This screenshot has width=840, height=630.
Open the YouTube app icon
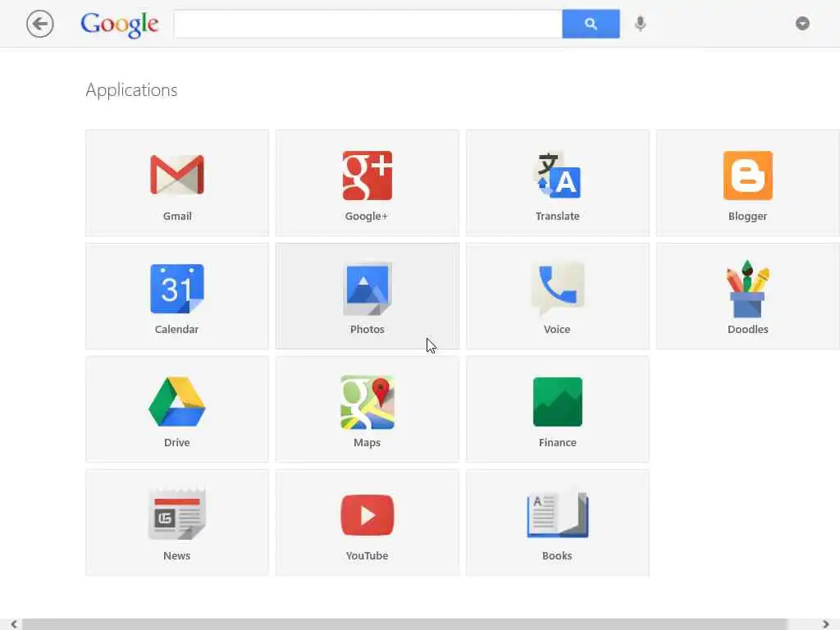point(367,515)
